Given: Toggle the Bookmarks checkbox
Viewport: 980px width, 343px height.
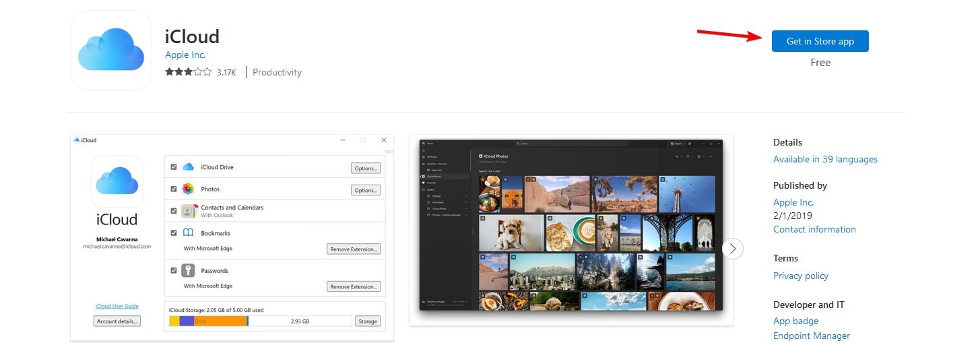Looking at the screenshot, I should pos(174,232).
